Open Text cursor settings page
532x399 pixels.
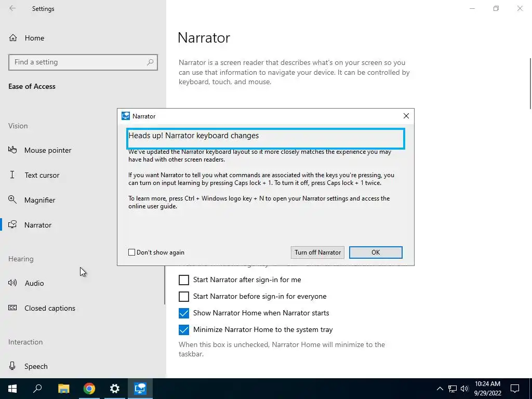pyautogui.click(x=42, y=175)
